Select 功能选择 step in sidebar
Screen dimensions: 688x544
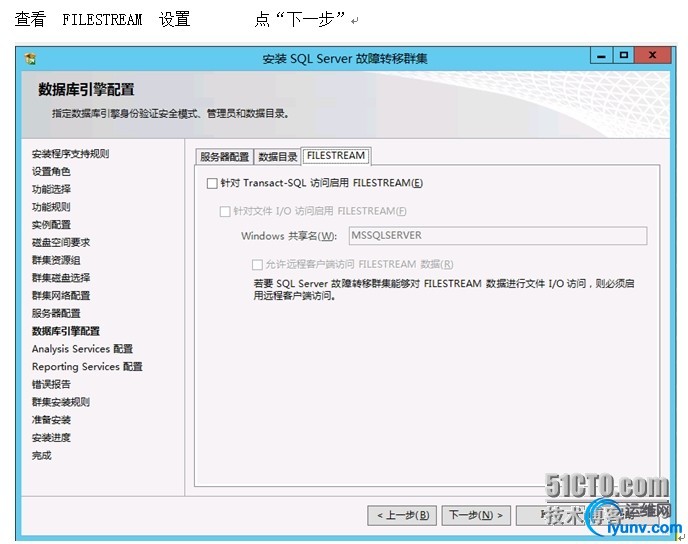pos(51,190)
